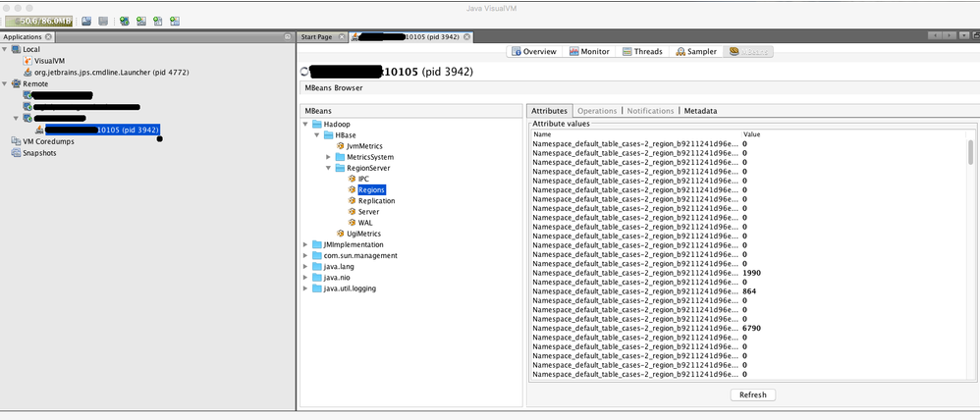Open the Notifications tab

point(650,111)
